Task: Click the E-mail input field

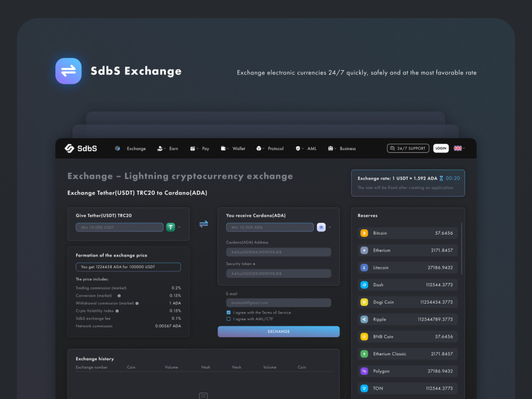Action: tap(279, 303)
